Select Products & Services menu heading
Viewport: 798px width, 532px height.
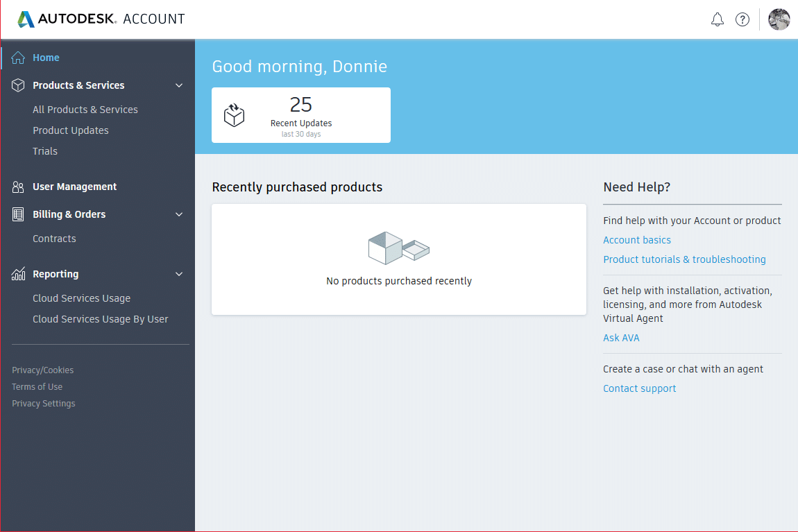click(x=78, y=85)
